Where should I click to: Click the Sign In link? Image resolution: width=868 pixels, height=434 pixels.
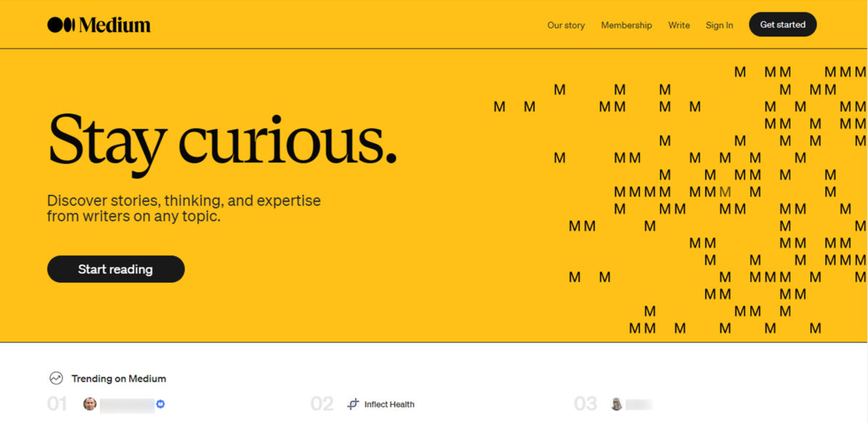pos(719,25)
